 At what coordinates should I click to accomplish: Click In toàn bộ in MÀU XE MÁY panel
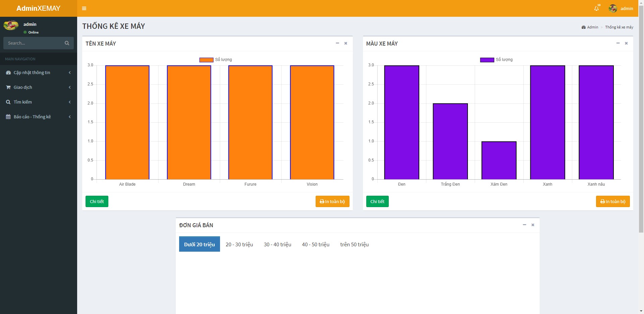[x=613, y=201]
